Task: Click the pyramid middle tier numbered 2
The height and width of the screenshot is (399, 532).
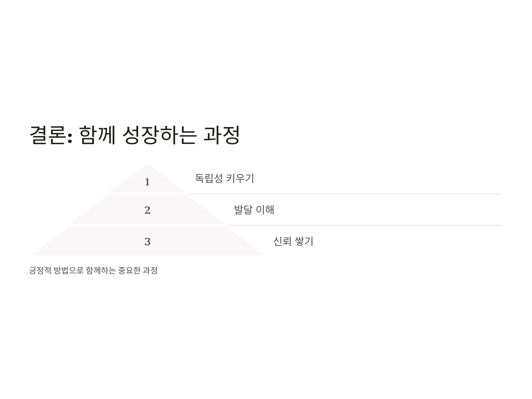Action: (147, 210)
